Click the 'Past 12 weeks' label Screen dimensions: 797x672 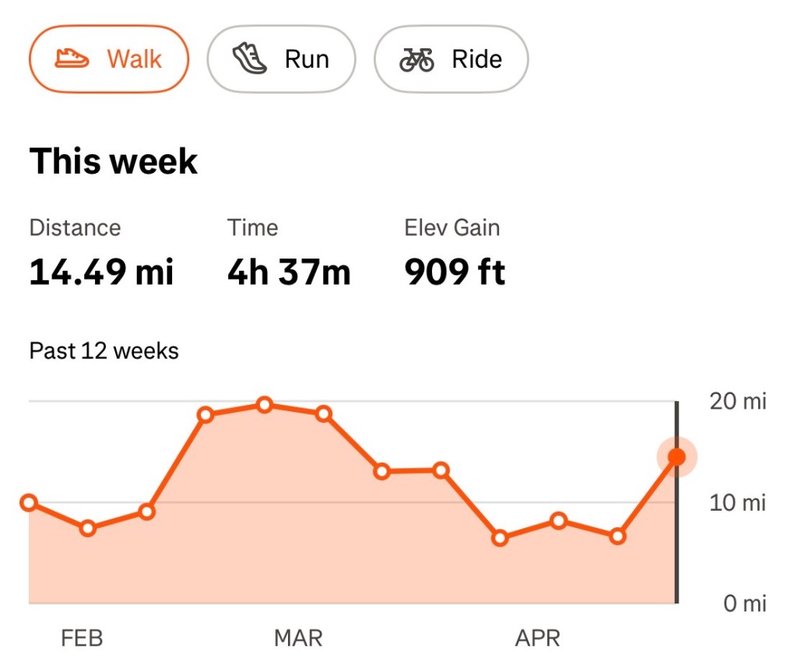[x=104, y=351]
